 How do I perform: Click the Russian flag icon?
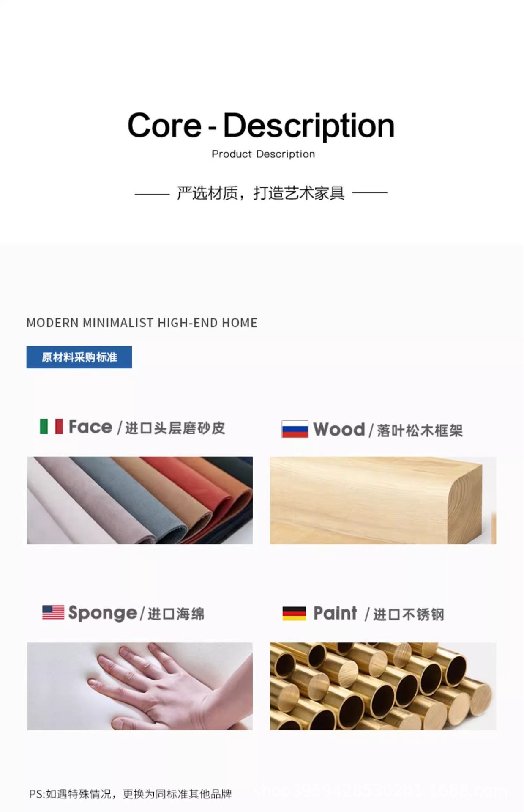coord(295,429)
